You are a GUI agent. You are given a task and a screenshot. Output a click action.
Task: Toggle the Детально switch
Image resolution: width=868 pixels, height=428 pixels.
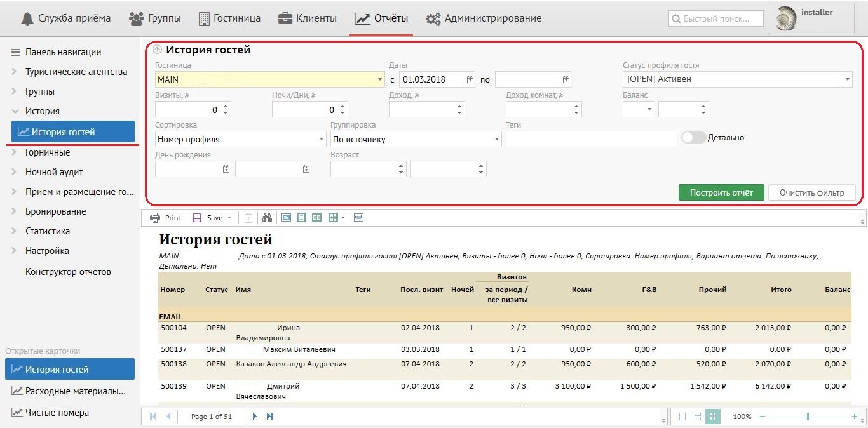(x=693, y=137)
